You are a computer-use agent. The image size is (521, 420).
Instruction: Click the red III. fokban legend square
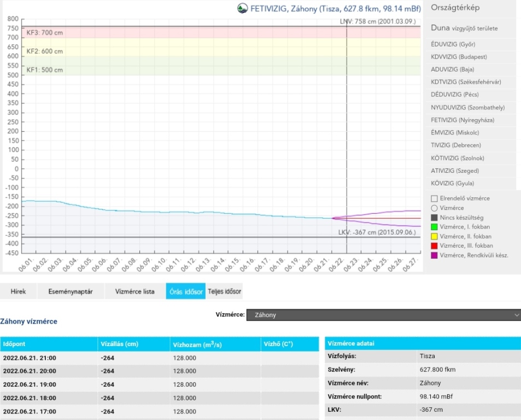tap(435, 246)
